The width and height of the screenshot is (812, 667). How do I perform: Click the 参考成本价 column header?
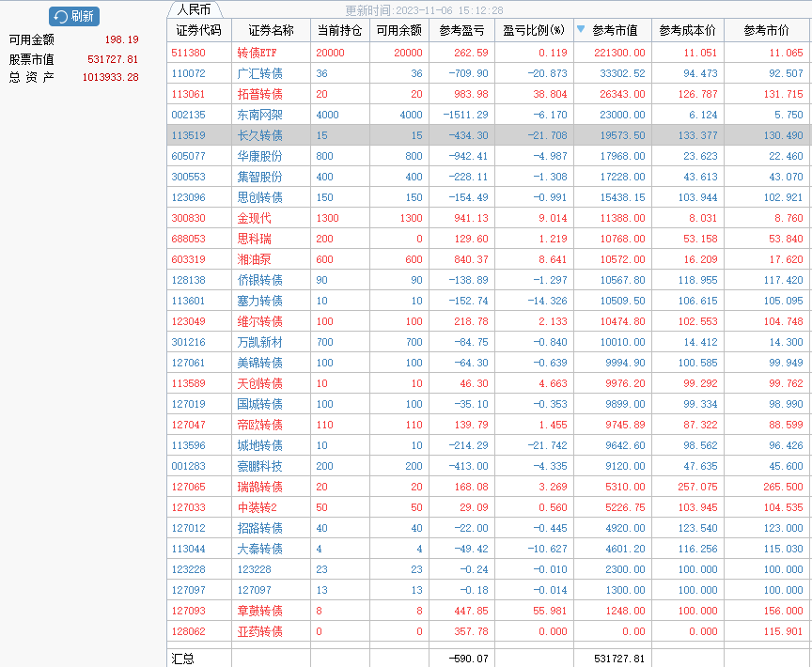pos(687,30)
